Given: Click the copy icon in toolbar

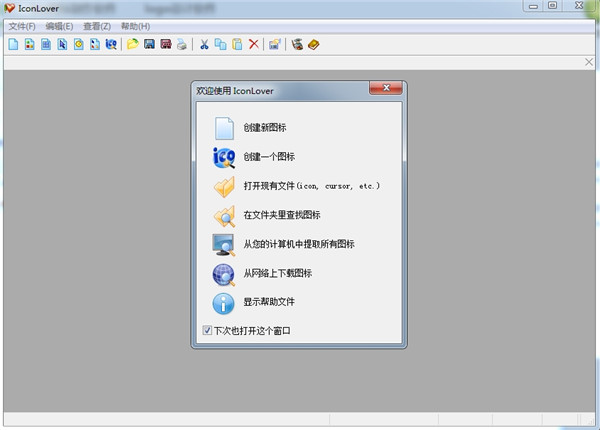Looking at the screenshot, I should point(220,45).
